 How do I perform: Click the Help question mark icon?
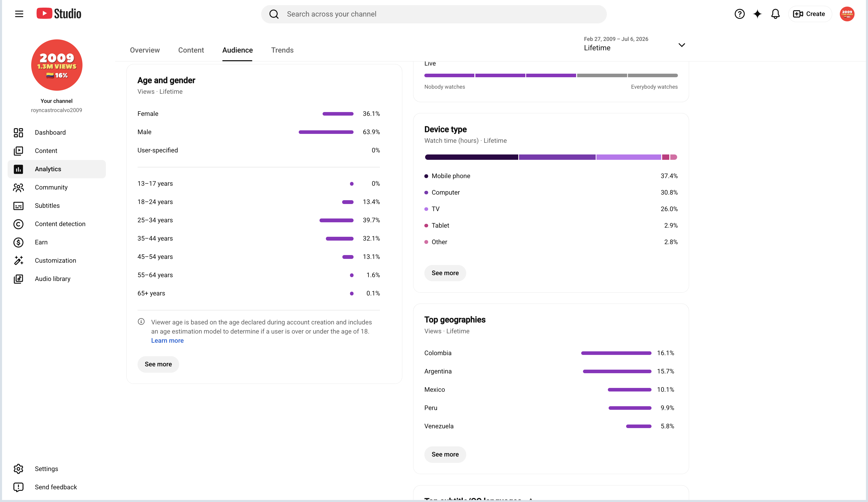739,14
